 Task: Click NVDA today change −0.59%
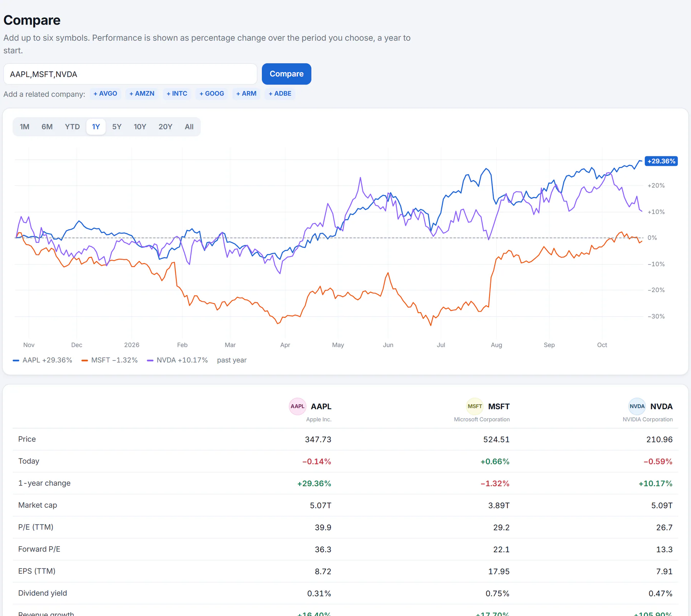point(658,462)
